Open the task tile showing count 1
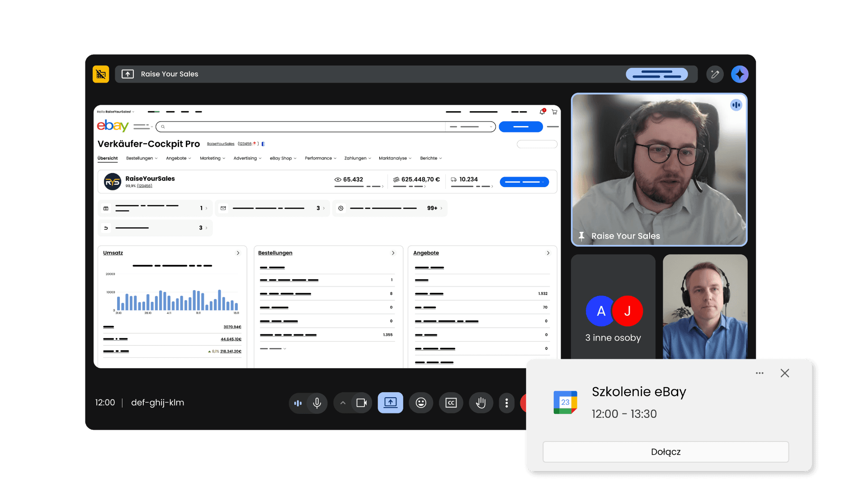Image resolution: width=868 pixels, height=488 pixels. 155,208
